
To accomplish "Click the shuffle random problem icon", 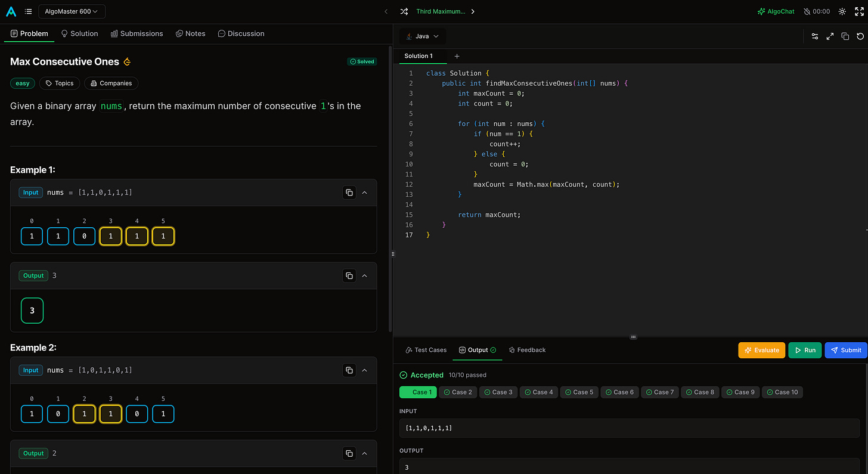I will (404, 11).
